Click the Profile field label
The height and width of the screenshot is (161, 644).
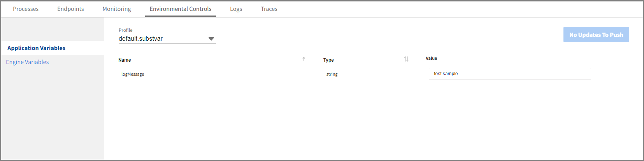(x=125, y=30)
